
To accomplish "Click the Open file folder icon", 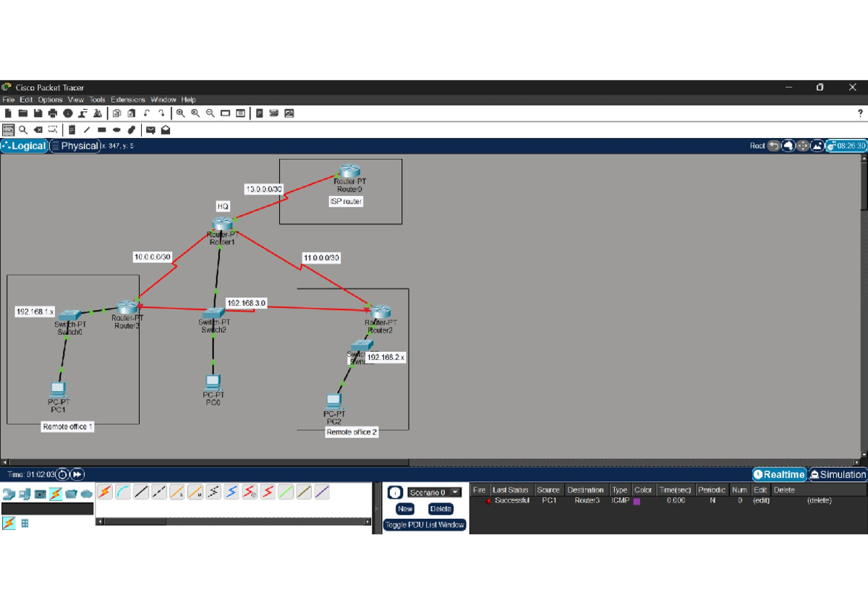I will point(23,113).
